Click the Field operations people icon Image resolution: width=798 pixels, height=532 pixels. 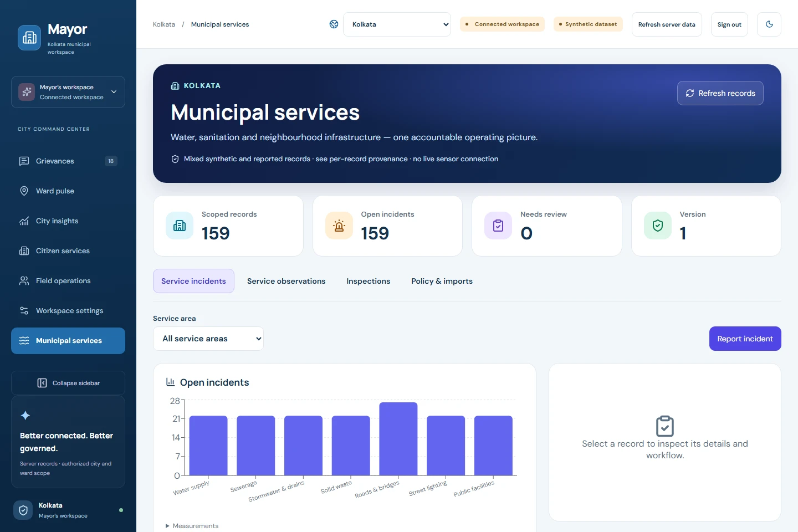point(24,281)
